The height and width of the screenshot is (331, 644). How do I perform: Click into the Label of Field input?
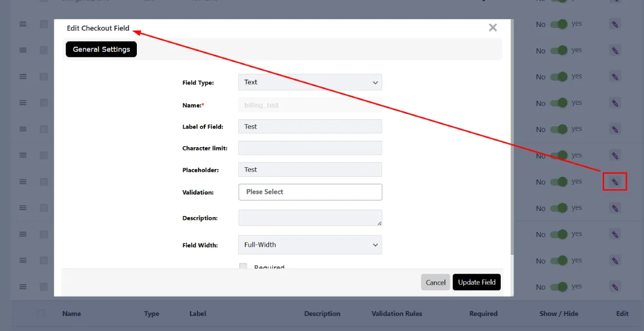click(x=310, y=127)
